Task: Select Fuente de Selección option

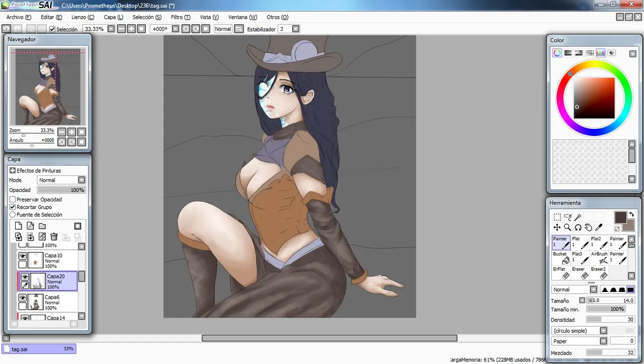Action: [13, 214]
